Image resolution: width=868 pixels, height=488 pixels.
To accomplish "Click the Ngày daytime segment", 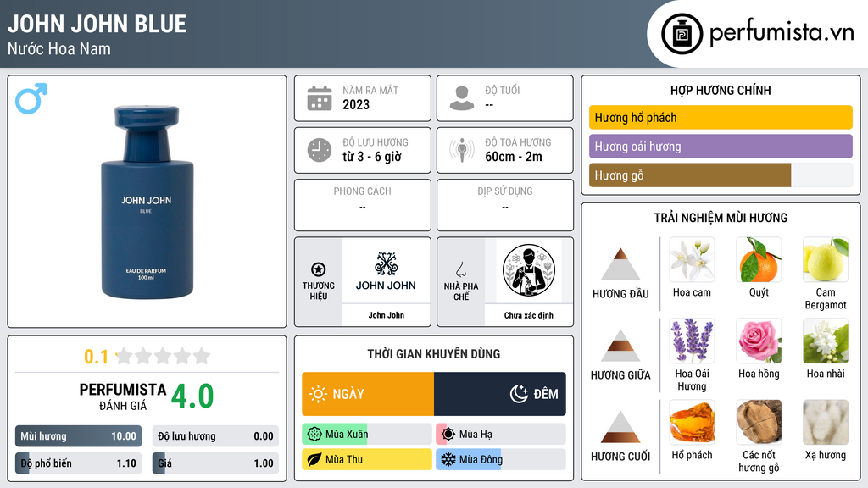I will pyautogui.click(x=368, y=394).
